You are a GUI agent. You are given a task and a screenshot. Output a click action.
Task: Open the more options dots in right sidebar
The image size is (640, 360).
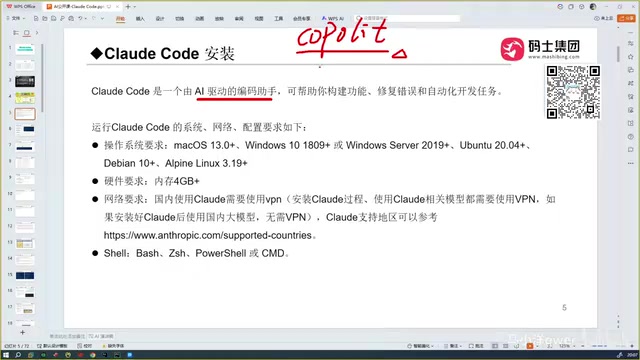(631, 163)
